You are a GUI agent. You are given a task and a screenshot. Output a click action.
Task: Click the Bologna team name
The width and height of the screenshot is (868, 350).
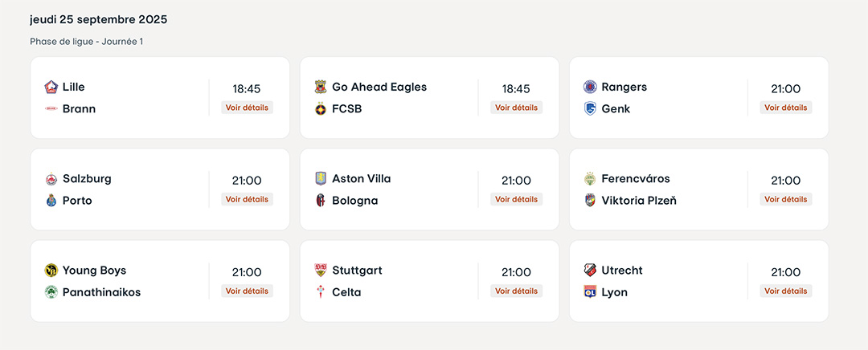pyautogui.click(x=354, y=200)
